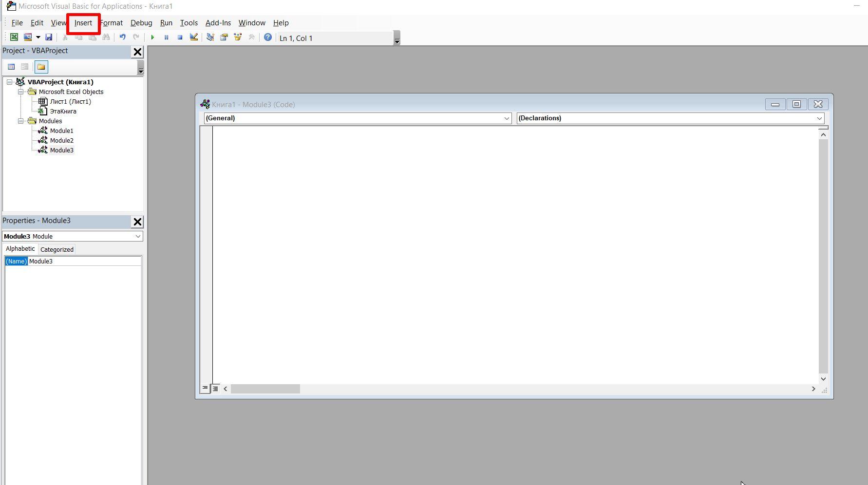Select Module1 in the project tree
Image resolution: width=868 pixels, height=485 pixels.
61,131
